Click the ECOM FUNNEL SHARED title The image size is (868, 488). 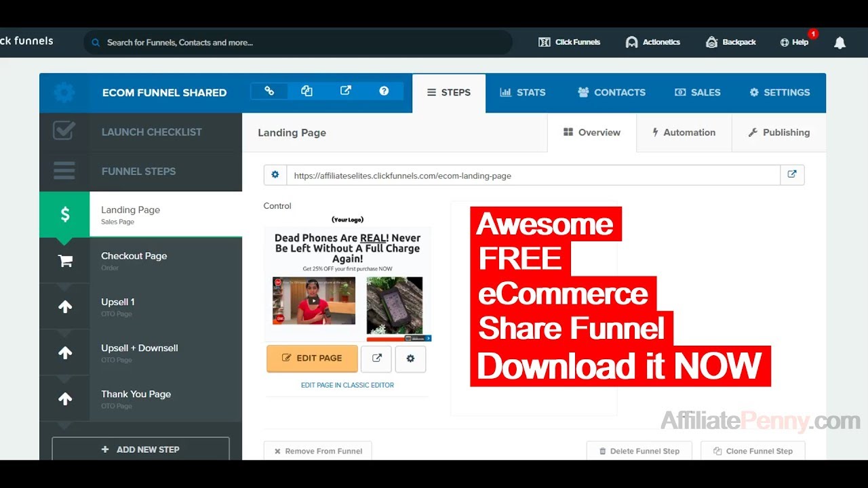click(x=164, y=92)
